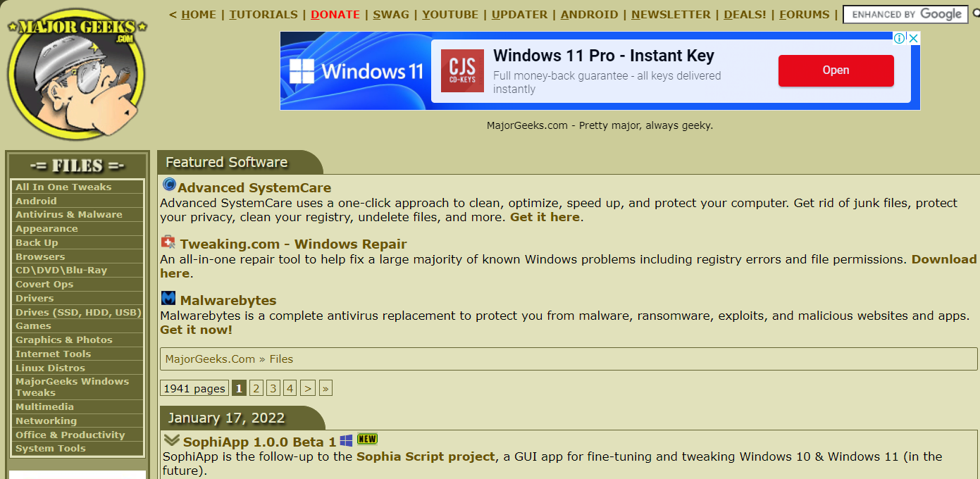Click the Advanced SystemCare icon
Screen dimensions: 980x479
[x=169, y=185]
